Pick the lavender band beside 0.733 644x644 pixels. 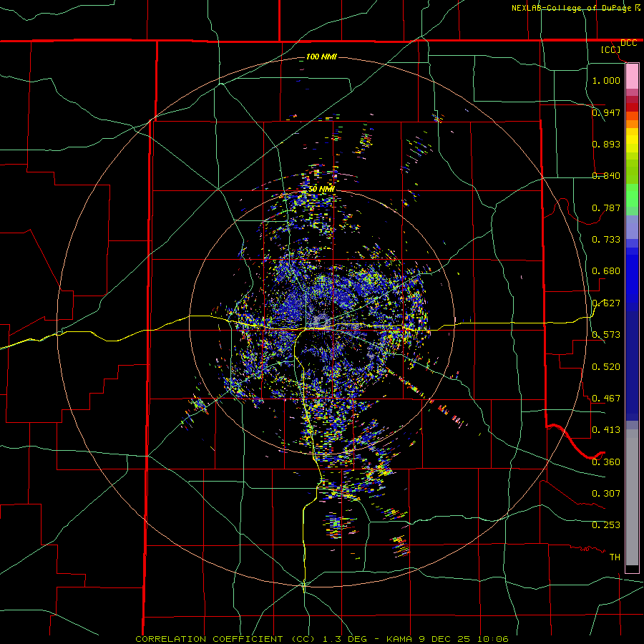click(x=632, y=227)
